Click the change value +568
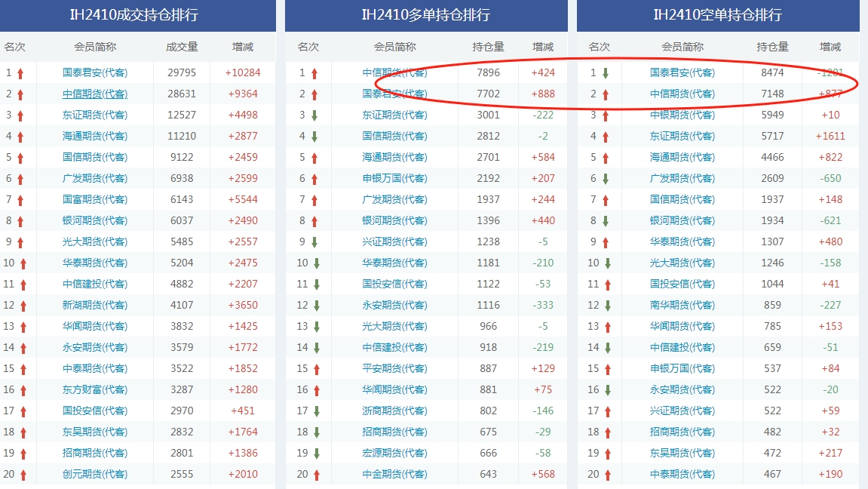This screenshot has height=489, width=868. click(x=542, y=474)
